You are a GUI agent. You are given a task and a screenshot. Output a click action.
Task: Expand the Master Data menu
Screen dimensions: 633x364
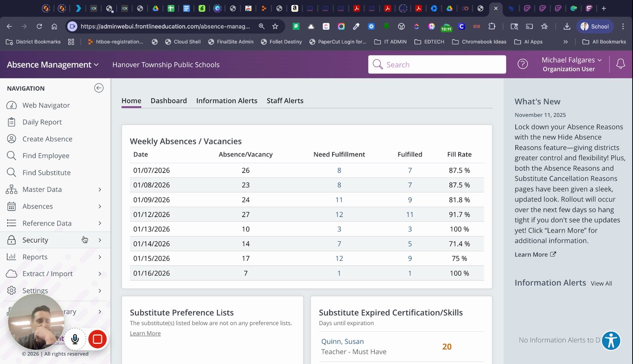pos(55,190)
